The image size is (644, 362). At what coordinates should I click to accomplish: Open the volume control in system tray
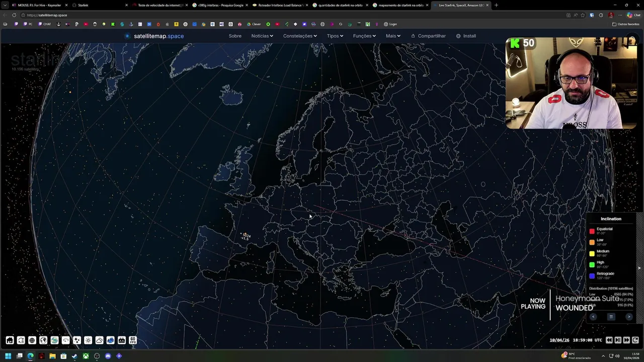pos(617,356)
